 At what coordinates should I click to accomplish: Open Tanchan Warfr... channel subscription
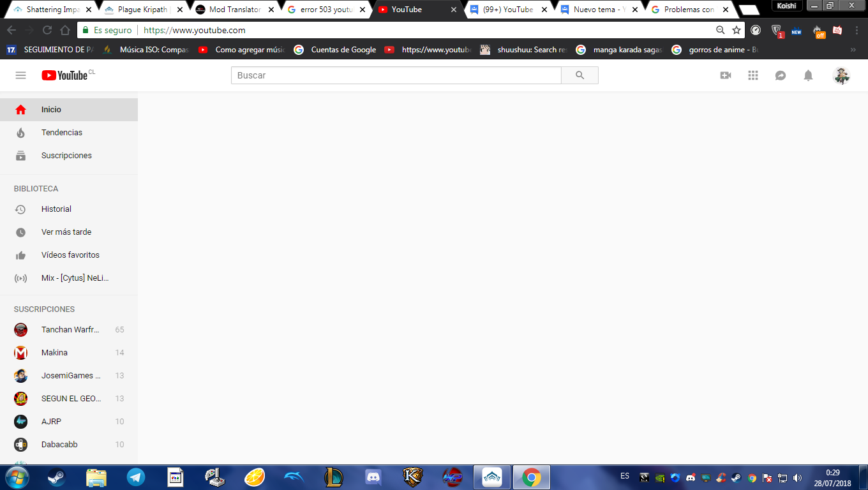69,330
